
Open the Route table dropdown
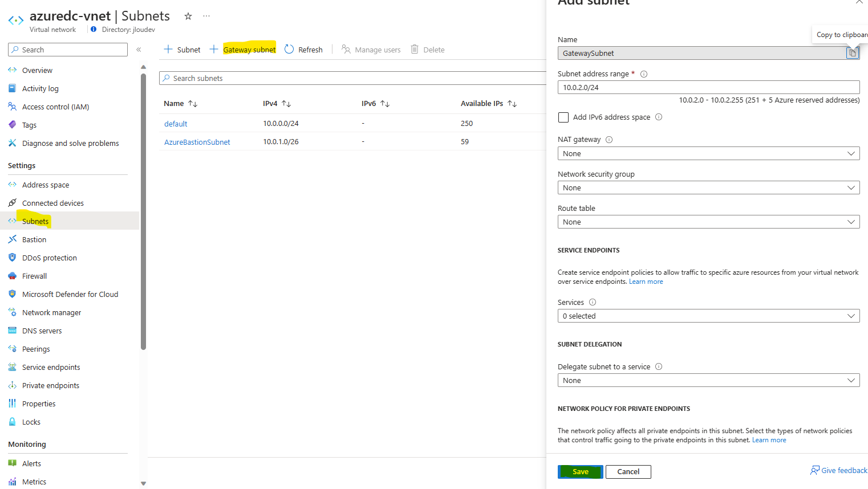click(x=708, y=222)
